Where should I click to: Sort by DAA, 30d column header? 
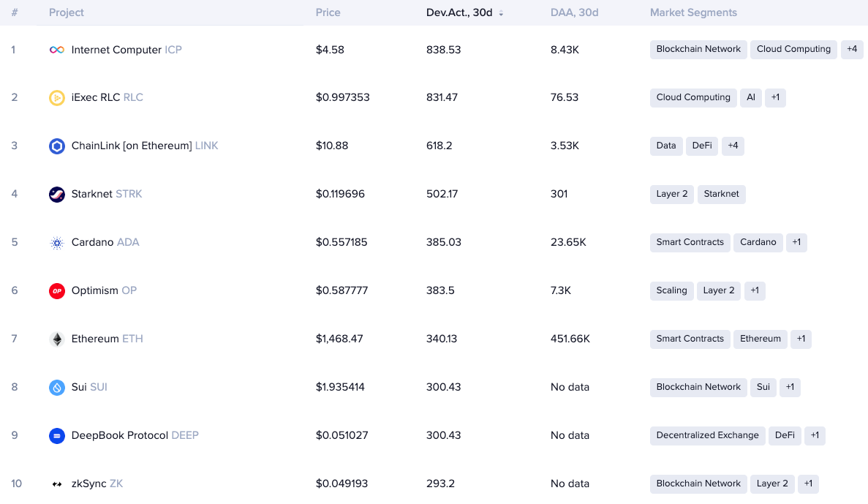click(574, 12)
